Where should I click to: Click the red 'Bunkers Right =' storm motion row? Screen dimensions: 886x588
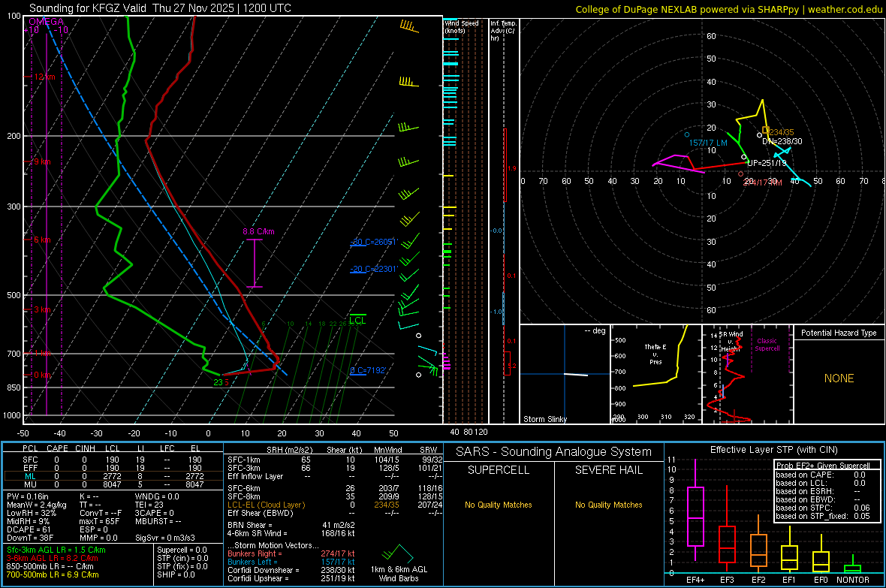pos(291,553)
